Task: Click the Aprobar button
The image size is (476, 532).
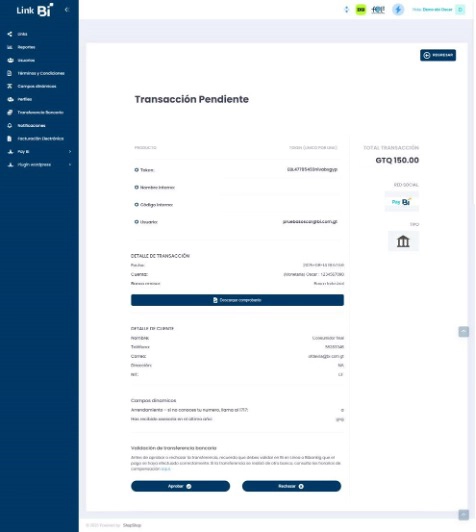Action: 180,486
